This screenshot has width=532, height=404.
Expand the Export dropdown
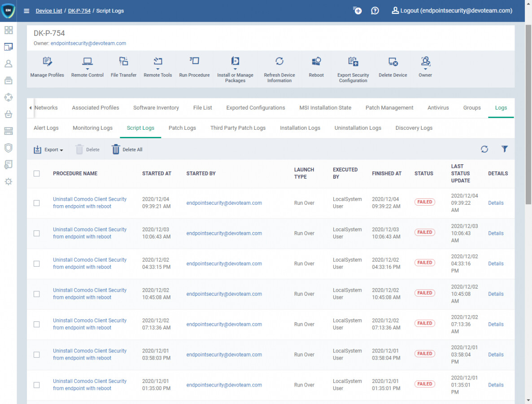[48, 149]
